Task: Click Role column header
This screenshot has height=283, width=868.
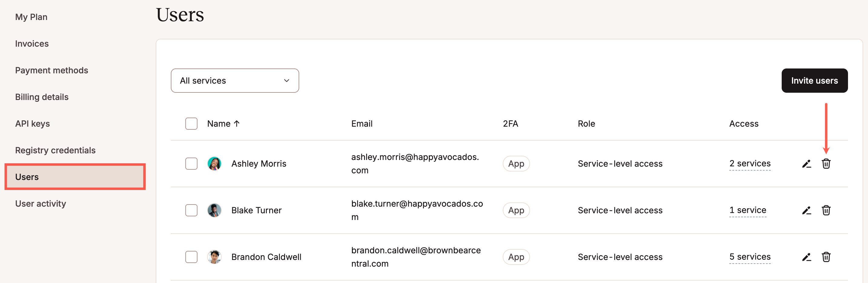Action: click(x=586, y=124)
